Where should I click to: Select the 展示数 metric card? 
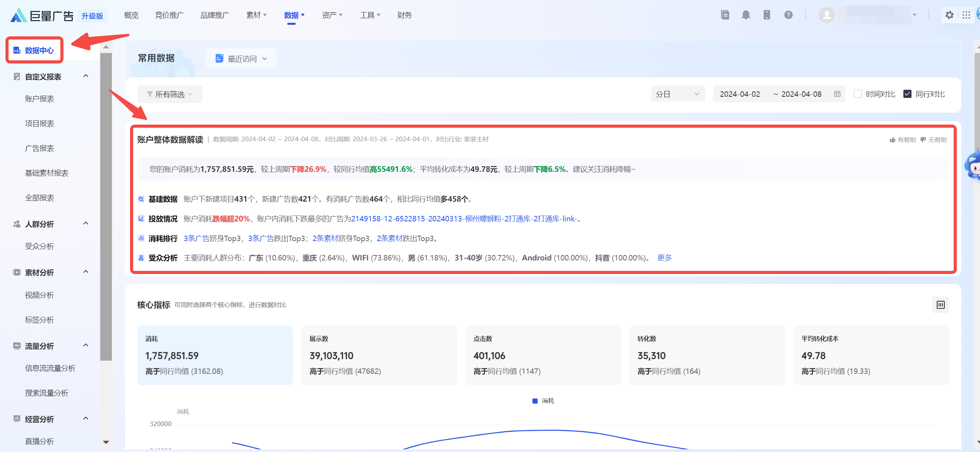pos(379,355)
